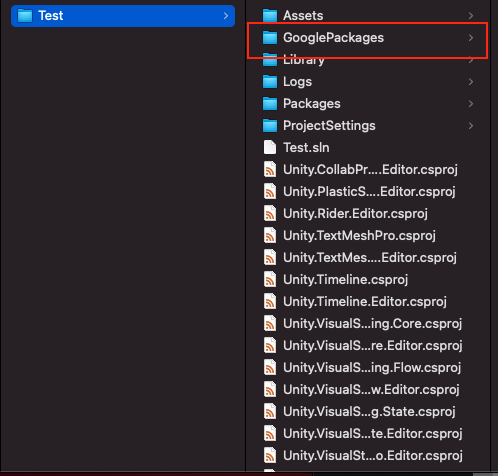Click the Unity.Timeline.csproj file icon
The image size is (498, 476).
(x=270, y=279)
